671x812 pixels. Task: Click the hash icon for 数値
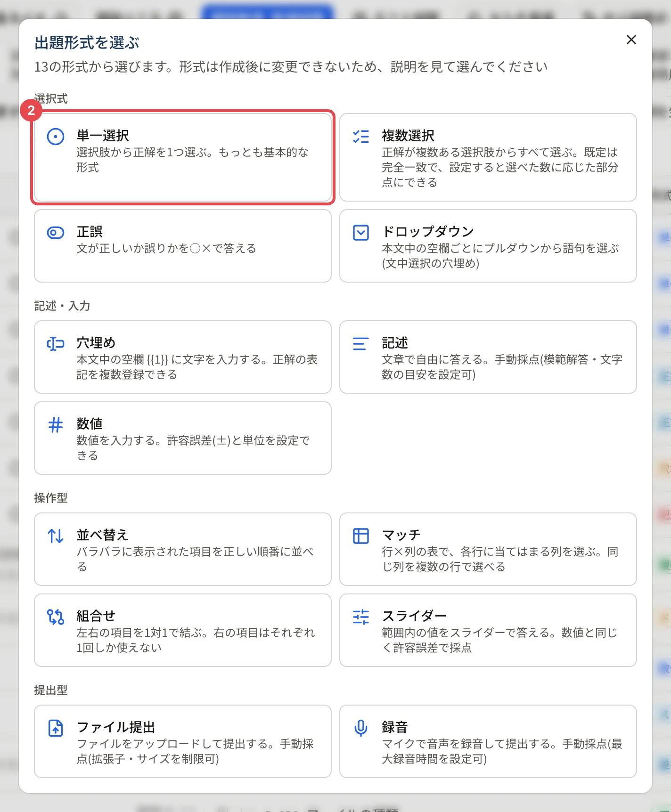point(56,425)
